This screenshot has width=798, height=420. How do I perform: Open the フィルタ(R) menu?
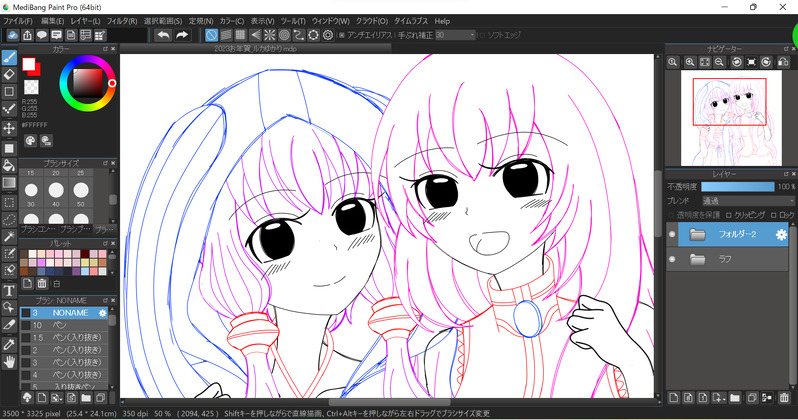[x=122, y=21]
